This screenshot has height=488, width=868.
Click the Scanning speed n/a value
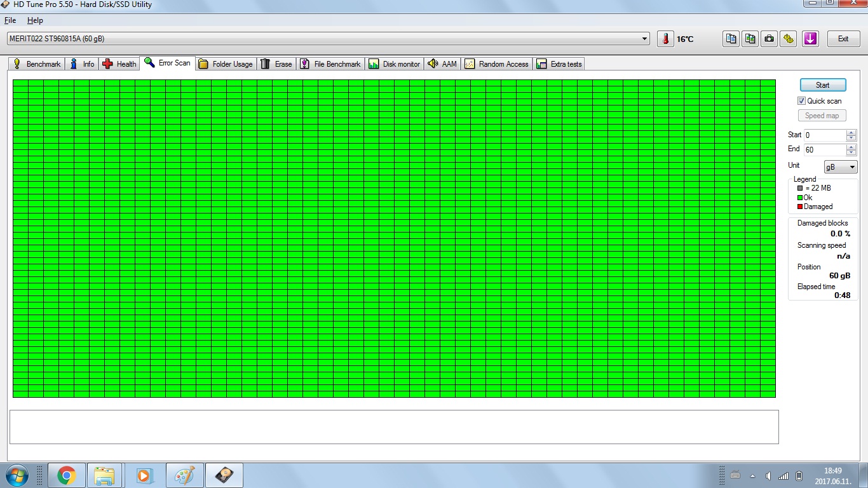[x=843, y=256]
